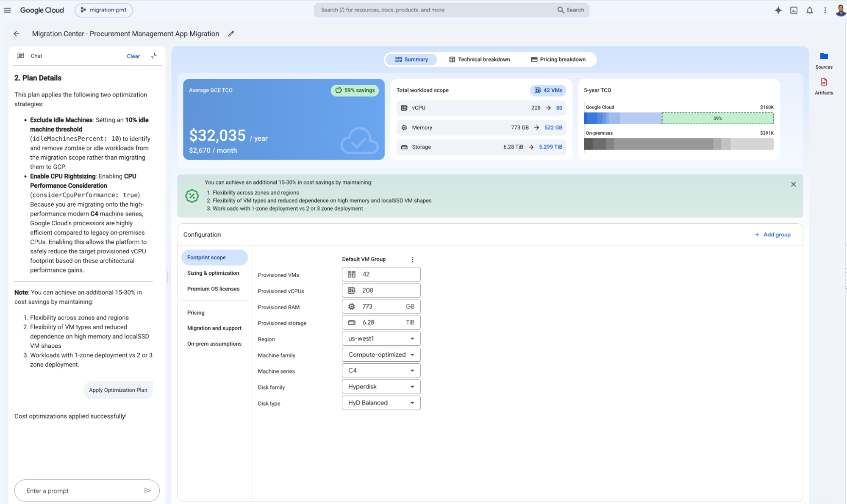Send the chat prompt
The width and height of the screenshot is (847, 504).
[x=147, y=491]
